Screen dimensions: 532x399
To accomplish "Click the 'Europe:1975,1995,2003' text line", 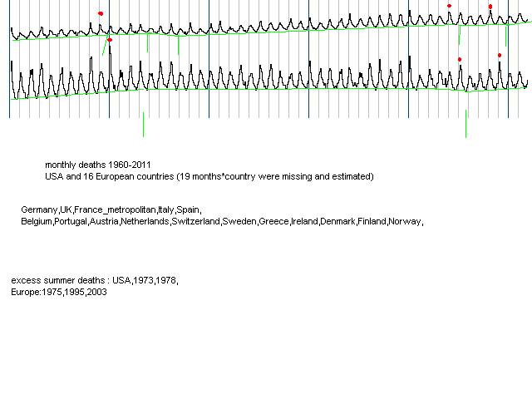I will click(x=58, y=293).
